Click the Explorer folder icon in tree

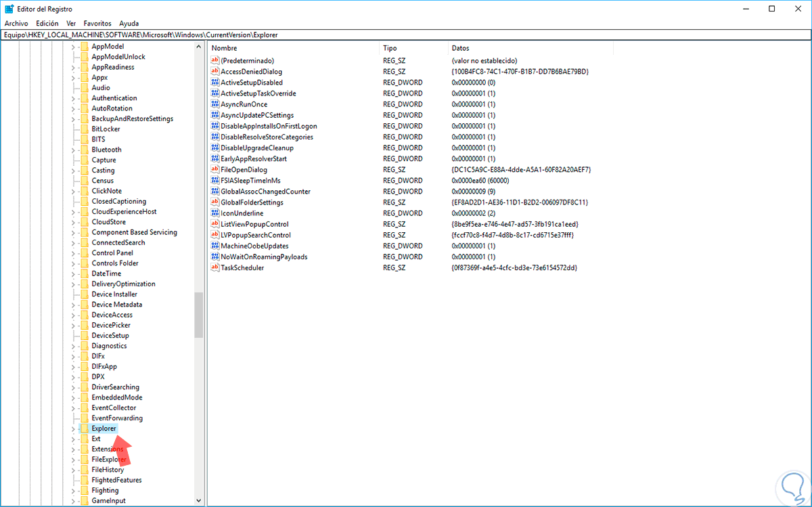tap(84, 428)
